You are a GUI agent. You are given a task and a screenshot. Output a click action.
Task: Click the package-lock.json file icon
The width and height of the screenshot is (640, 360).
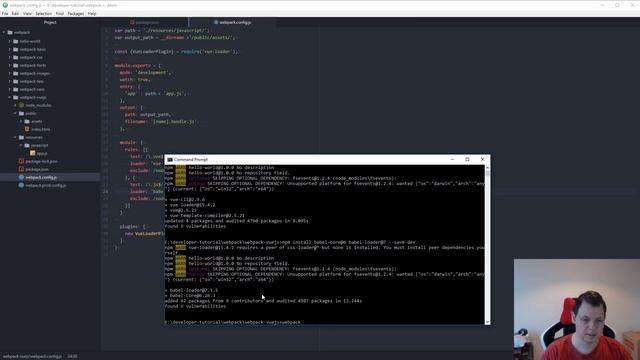click(x=21, y=161)
